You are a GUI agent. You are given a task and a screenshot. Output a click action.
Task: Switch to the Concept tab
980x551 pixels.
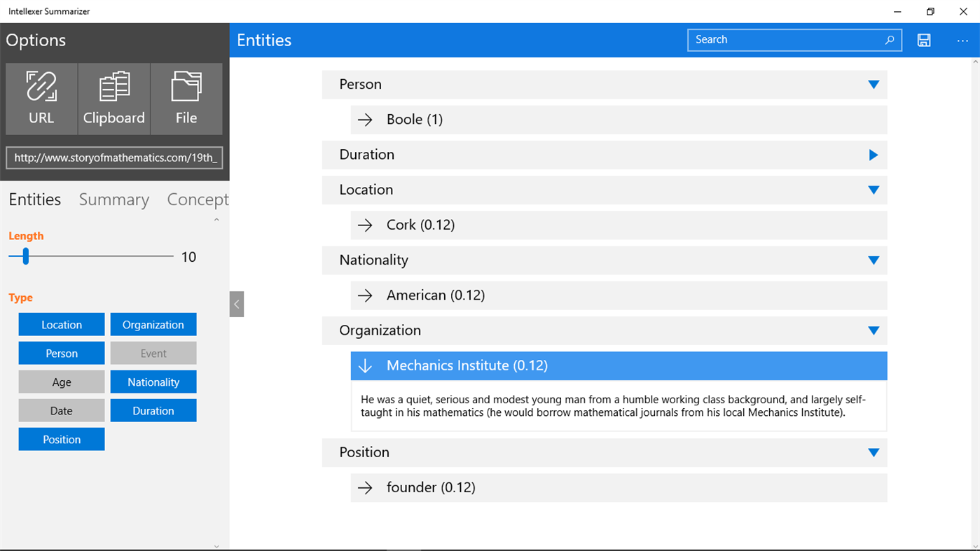click(x=197, y=200)
